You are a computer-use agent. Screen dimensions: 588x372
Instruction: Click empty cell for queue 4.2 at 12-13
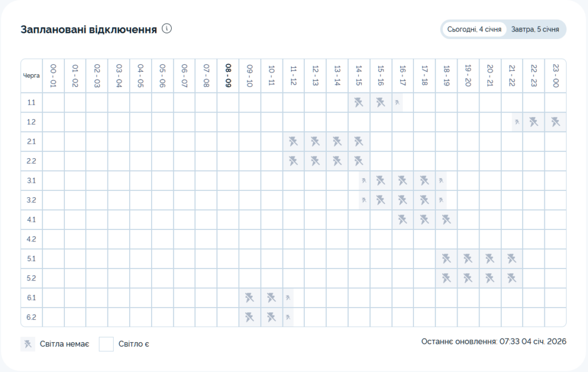315,239
